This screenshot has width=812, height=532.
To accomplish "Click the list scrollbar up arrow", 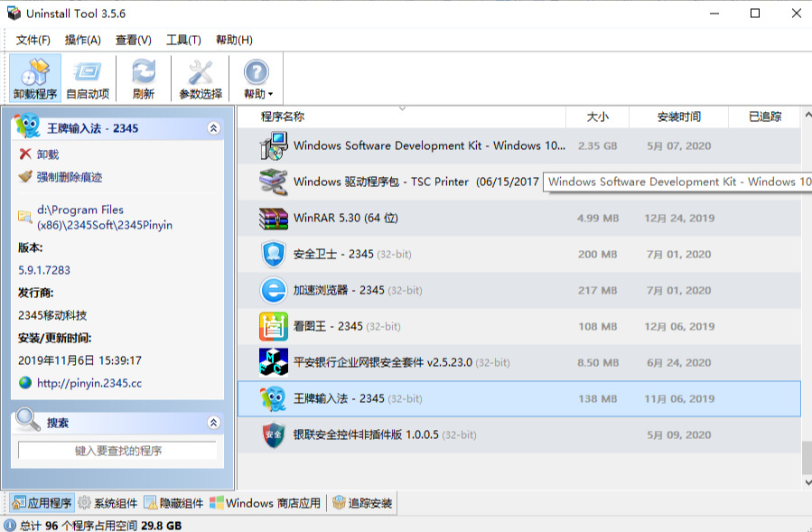I will [807, 114].
